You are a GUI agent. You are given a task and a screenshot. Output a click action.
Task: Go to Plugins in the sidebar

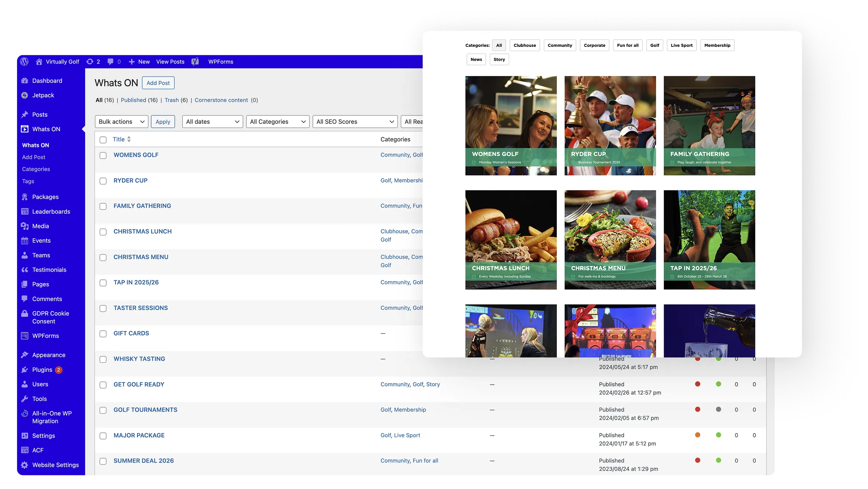42,370
